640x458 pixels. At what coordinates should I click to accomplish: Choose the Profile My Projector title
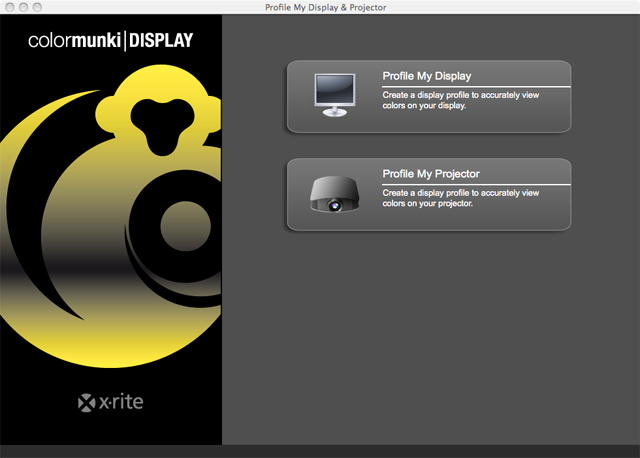click(x=431, y=174)
